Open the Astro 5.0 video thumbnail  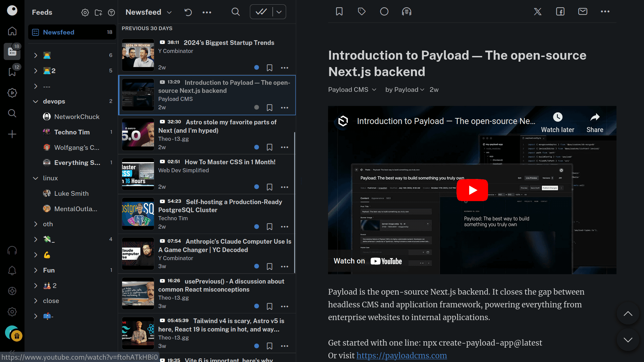[x=138, y=134]
